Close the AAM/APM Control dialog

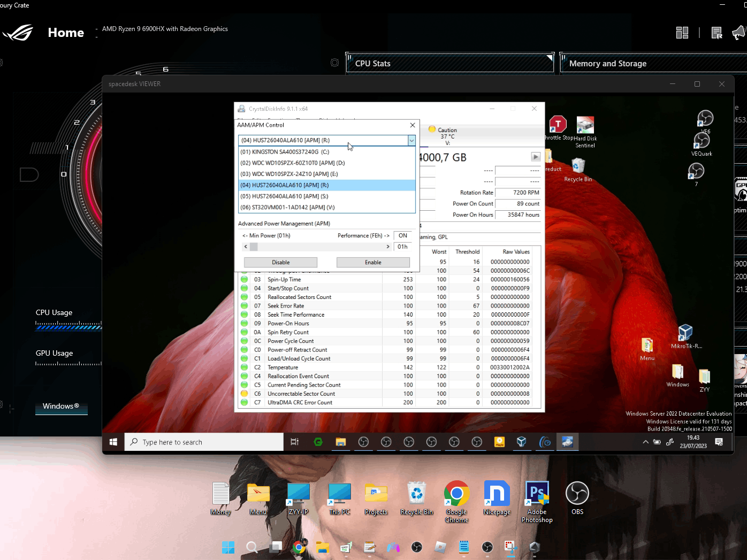(x=413, y=125)
